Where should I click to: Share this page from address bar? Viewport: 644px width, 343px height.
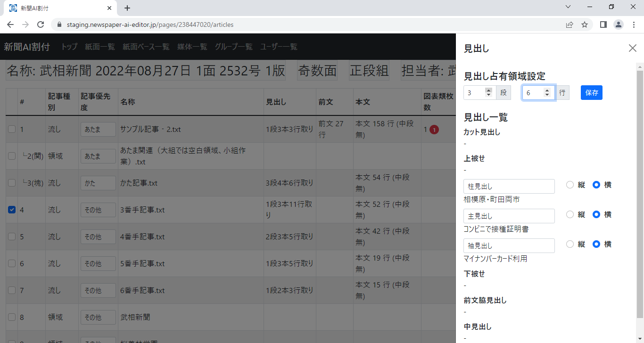[570, 24]
